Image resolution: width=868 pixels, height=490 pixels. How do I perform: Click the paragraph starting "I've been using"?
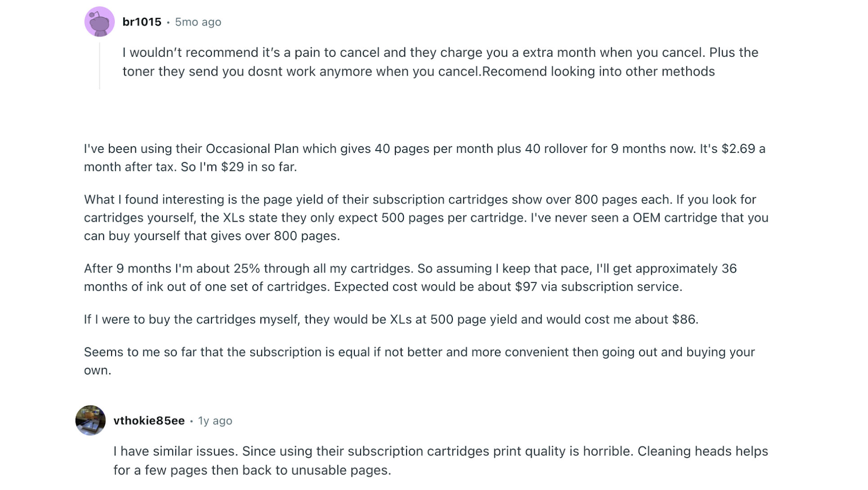point(425,158)
